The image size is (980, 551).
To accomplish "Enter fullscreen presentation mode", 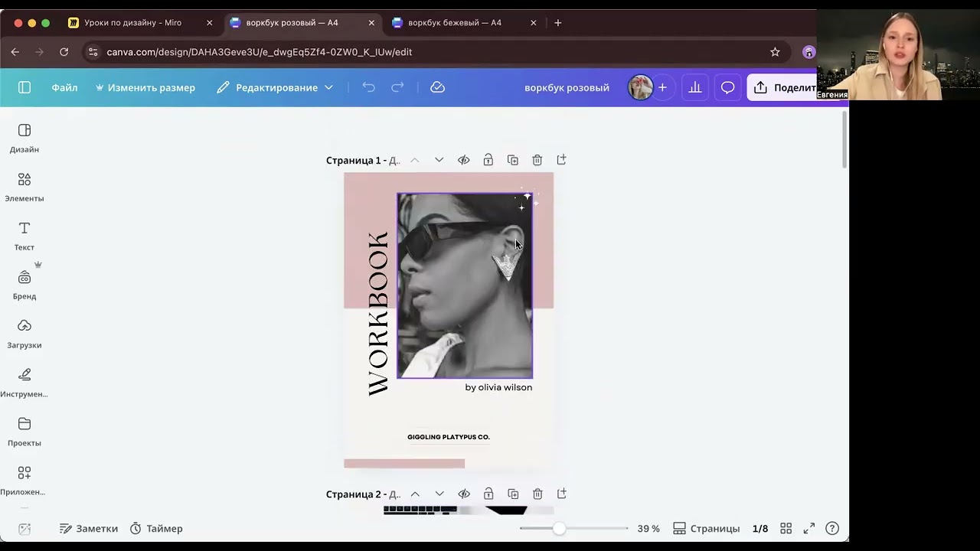I will (809, 529).
